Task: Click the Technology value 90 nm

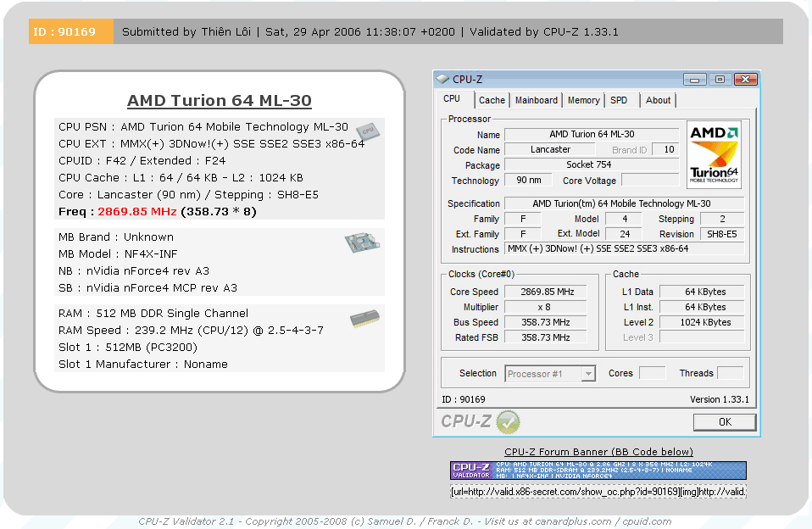Action: tap(529, 180)
